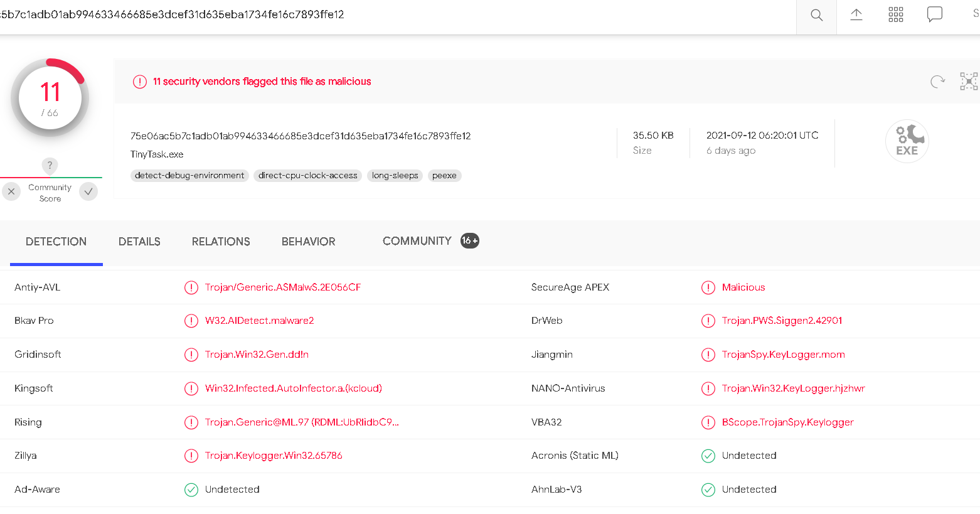
Task: Click the detect-debug-environment tag
Action: point(189,176)
